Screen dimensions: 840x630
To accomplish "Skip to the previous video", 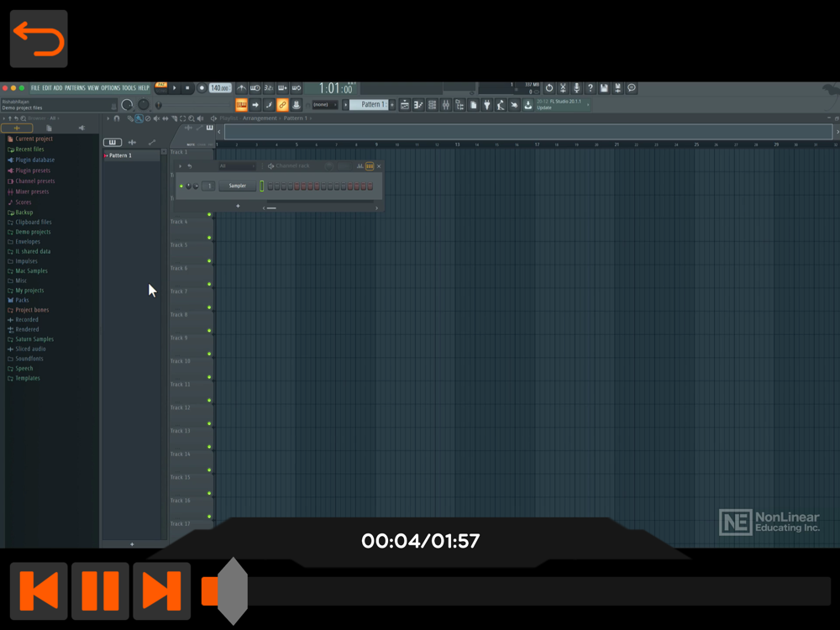I will [x=39, y=591].
